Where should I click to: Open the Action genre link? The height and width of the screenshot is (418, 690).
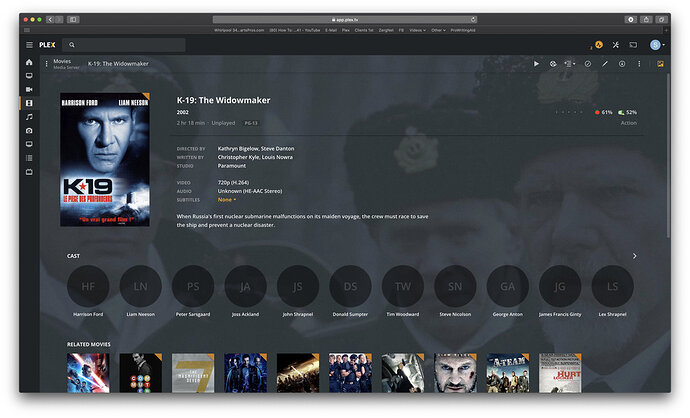click(628, 123)
